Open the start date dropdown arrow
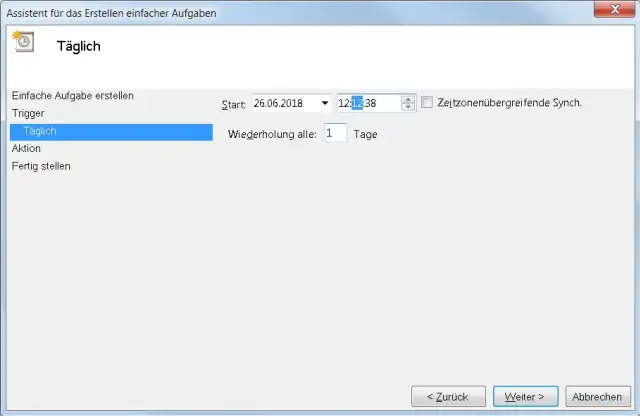 pos(325,103)
